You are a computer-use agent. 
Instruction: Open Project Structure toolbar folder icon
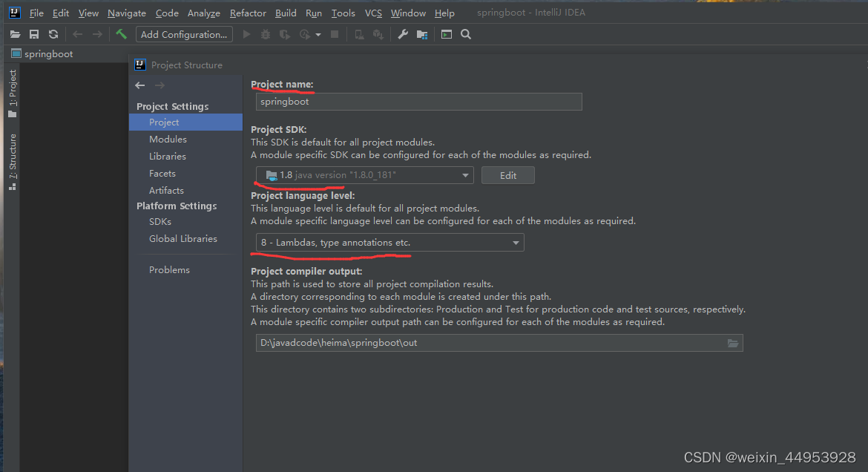point(422,34)
